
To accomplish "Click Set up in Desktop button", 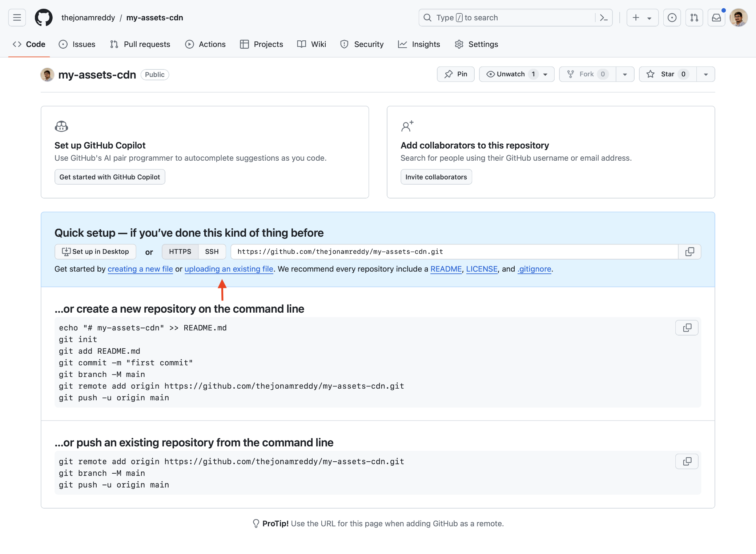I will coord(95,252).
